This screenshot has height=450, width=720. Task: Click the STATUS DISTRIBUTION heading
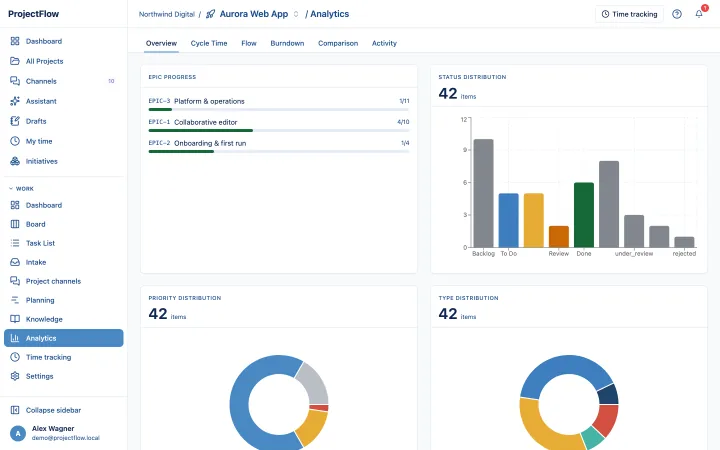point(472,77)
